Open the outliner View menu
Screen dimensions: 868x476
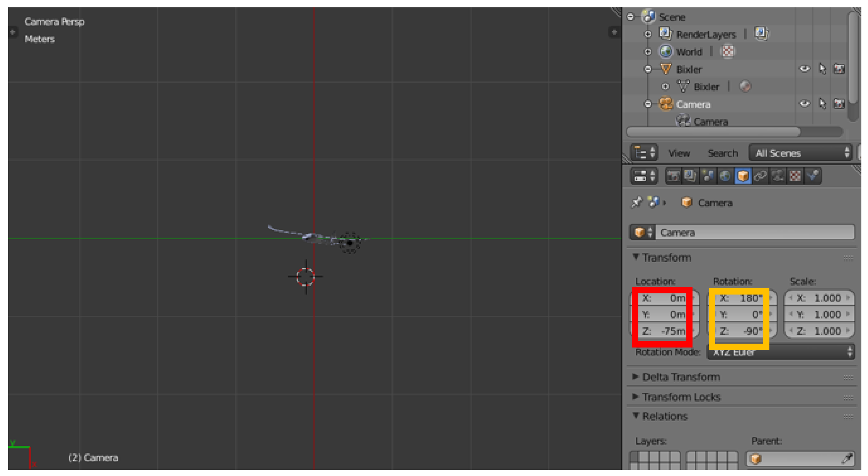[x=679, y=153]
